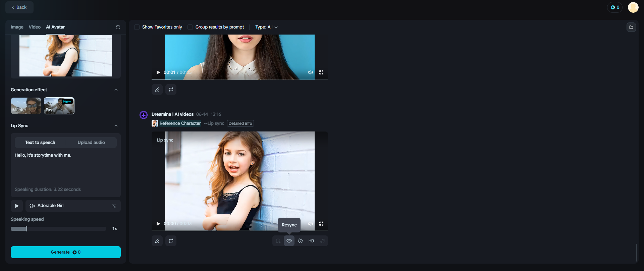644x271 pixels.
Task: Seek on the Lip sync video progress bar
Action: (240, 231)
